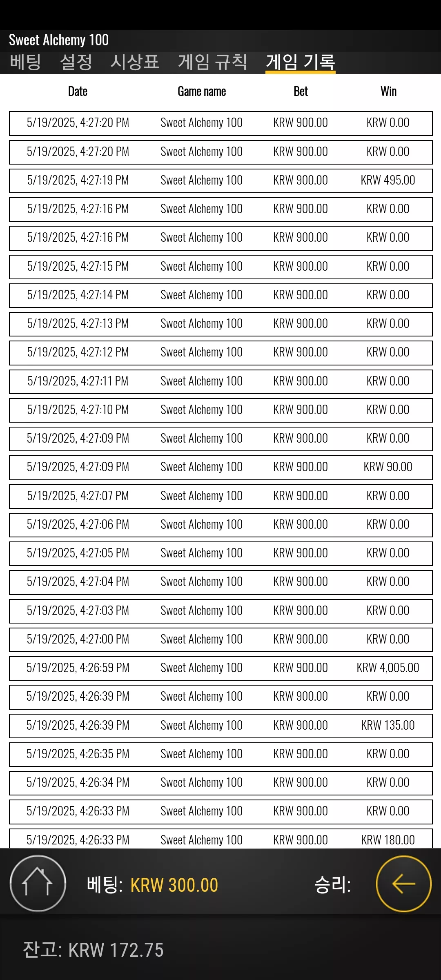Tap the yellow back arrow button
The width and height of the screenshot is (441, 980).
point(403,884)
